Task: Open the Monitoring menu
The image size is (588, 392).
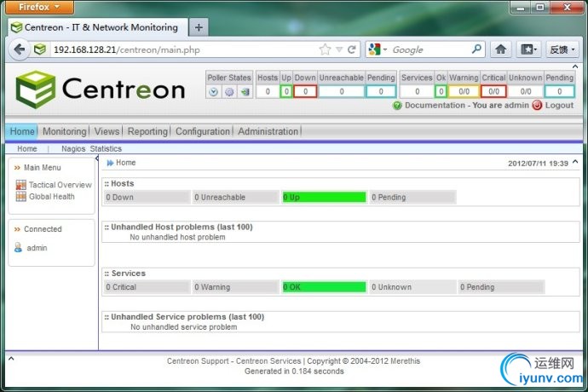Action: click(65, 131)
